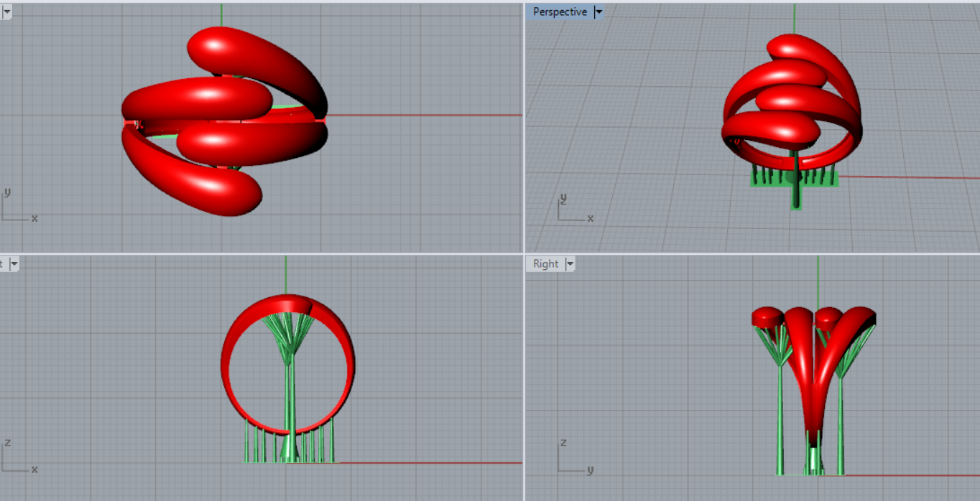Click the horizontal divider between the left viewports
This screenshot has height=501, width=980.
coord(259,253)
